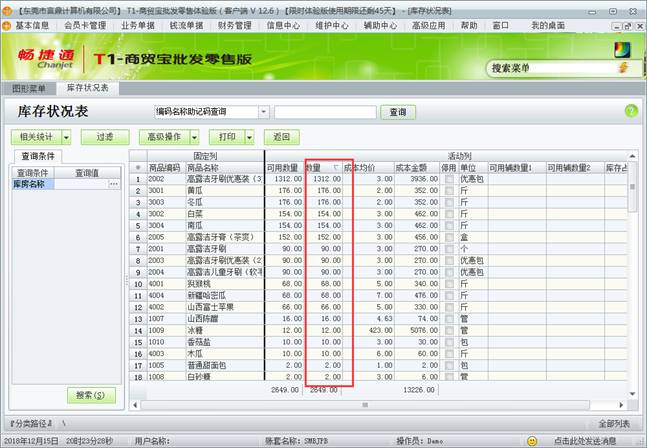
Task: Click the 点击此处发送消息 notification area
Action: pyautogui.click(x=598, y=440)
